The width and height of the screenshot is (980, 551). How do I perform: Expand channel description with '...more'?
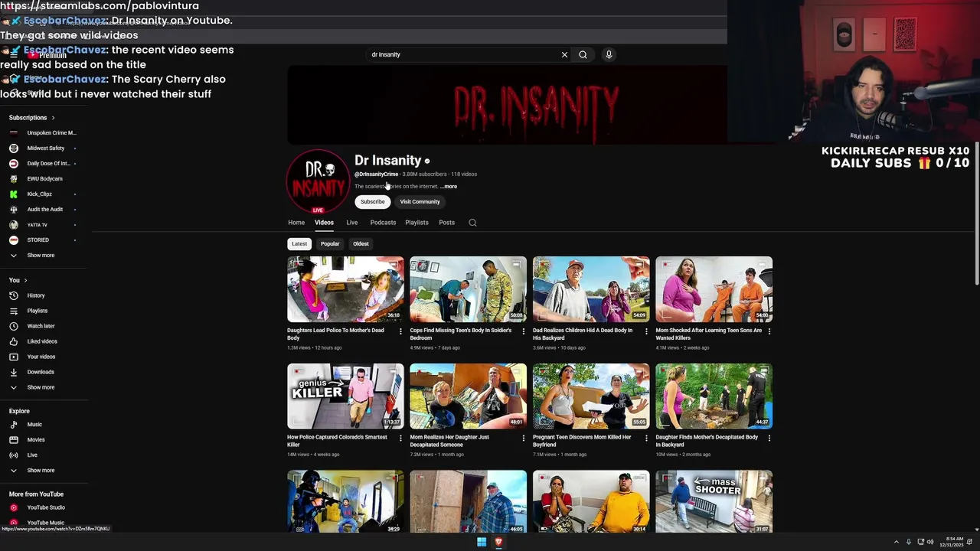click(449, 187)
